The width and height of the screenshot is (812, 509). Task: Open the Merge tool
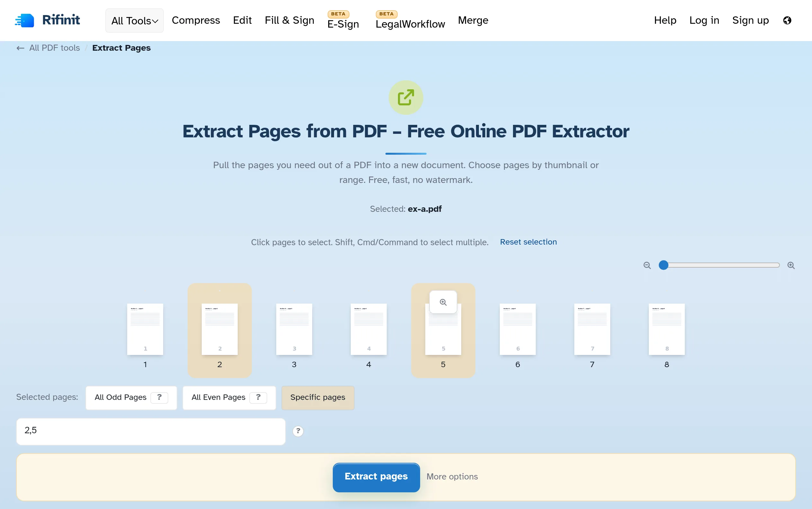(x=473, y=20)
